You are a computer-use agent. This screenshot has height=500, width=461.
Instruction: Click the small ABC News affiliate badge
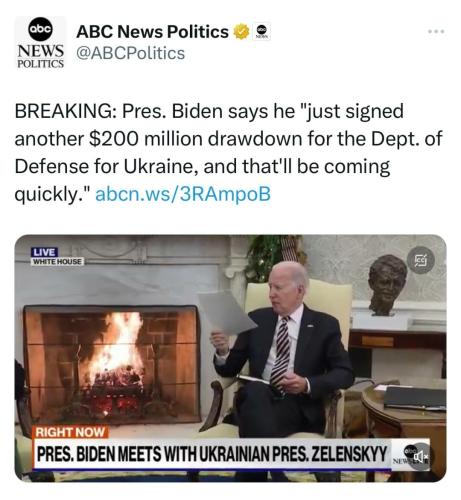click(x=263, y=32)
